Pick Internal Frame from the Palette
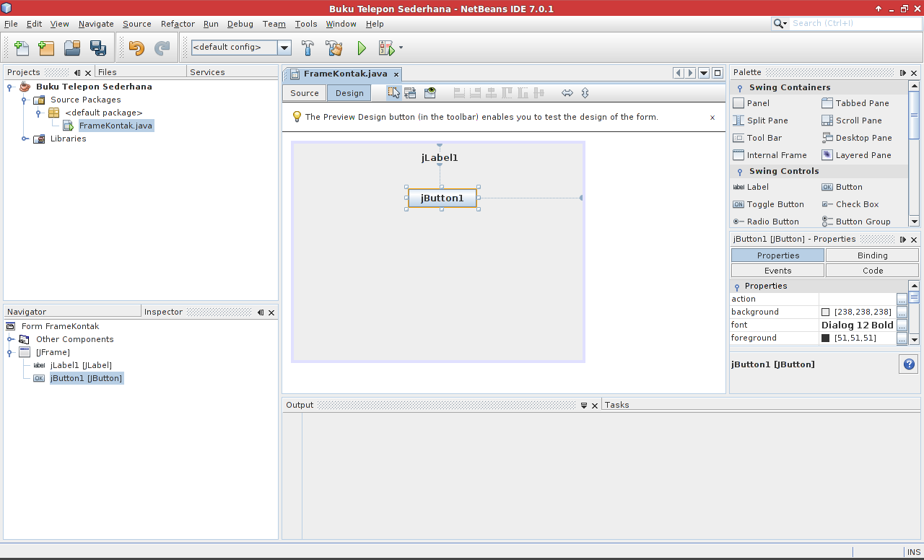This screenshot has height=560, width=924. [x=770, y=155]
